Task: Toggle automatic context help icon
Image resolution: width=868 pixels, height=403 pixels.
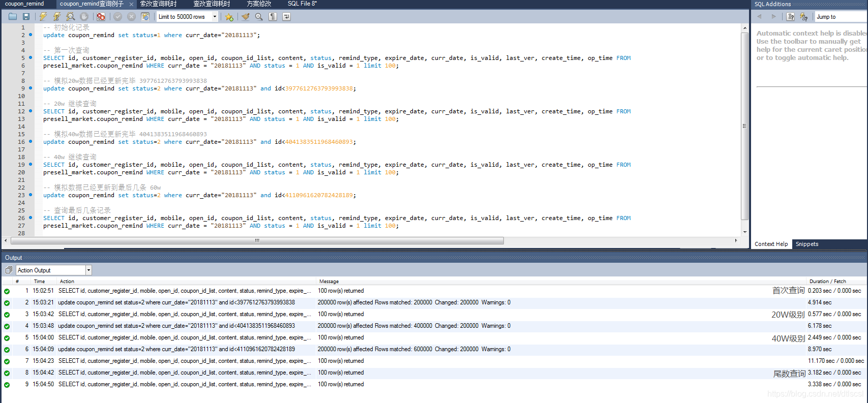Action: click(804, 17)
